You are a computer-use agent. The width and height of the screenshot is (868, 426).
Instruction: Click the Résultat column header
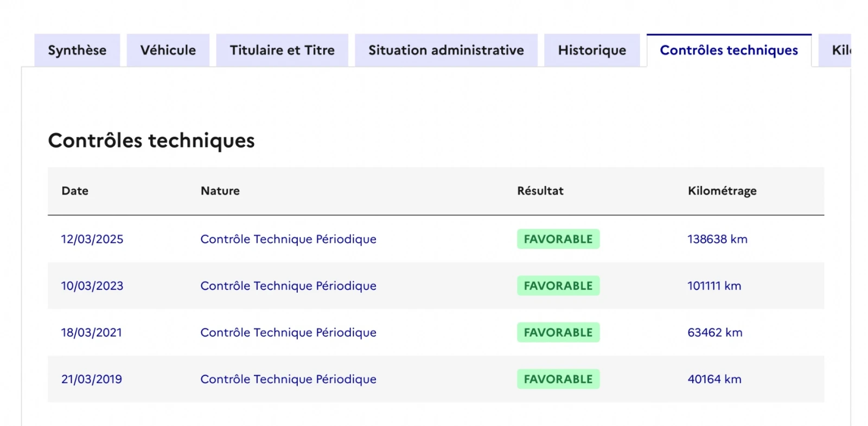pyautogui.click(x=540, y=191)
